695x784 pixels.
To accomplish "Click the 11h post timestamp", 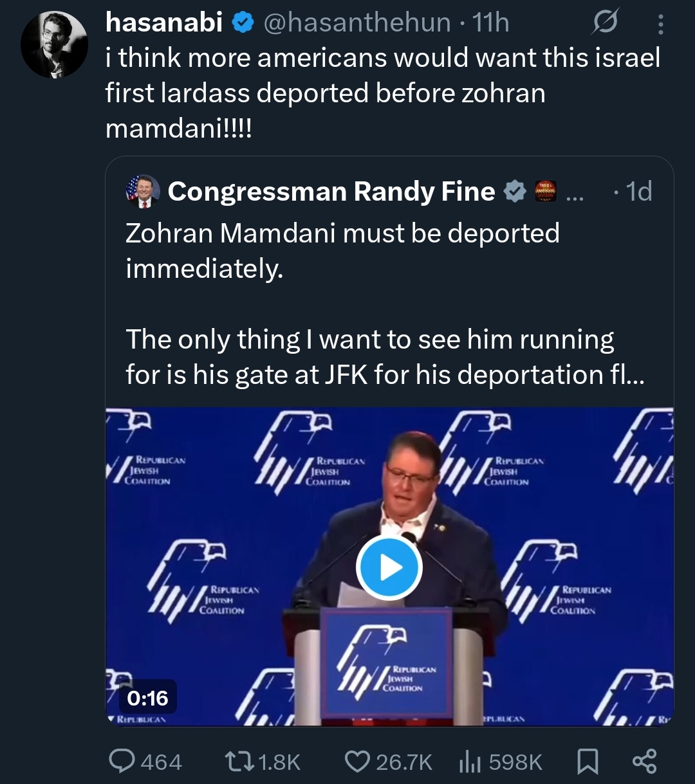I will tap(490, 23).
